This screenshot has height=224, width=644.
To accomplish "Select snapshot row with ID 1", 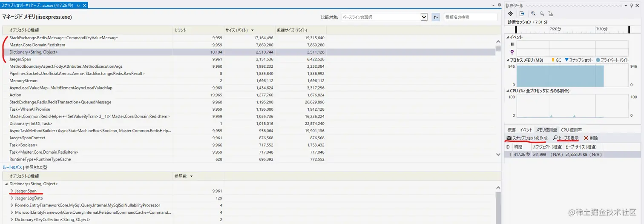I will click(572, 154).
